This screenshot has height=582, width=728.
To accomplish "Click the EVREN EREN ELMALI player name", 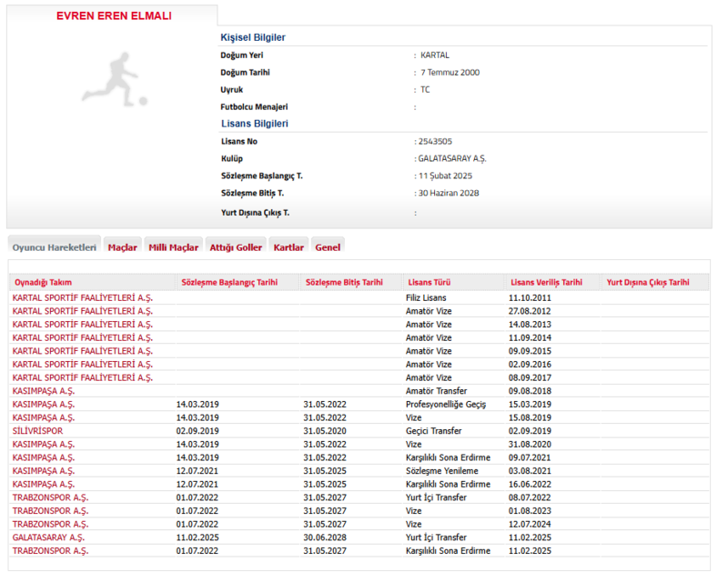I will coord(114,16).
